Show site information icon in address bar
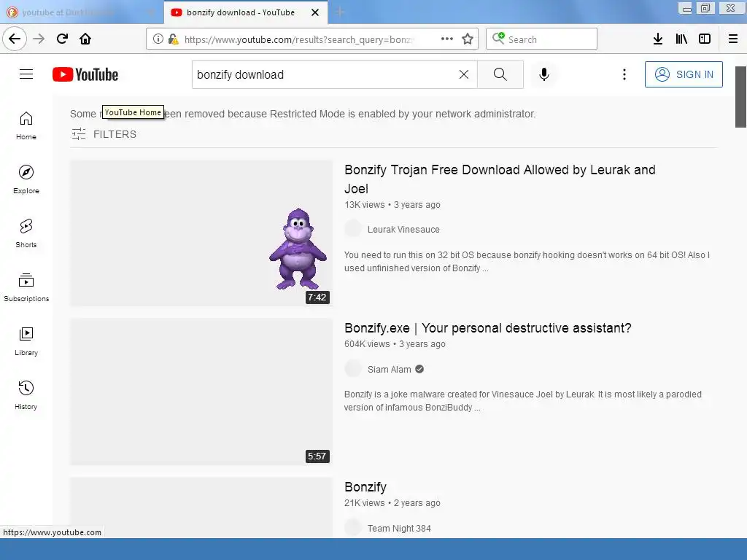 pyautogui.click(x=158, y=39)
